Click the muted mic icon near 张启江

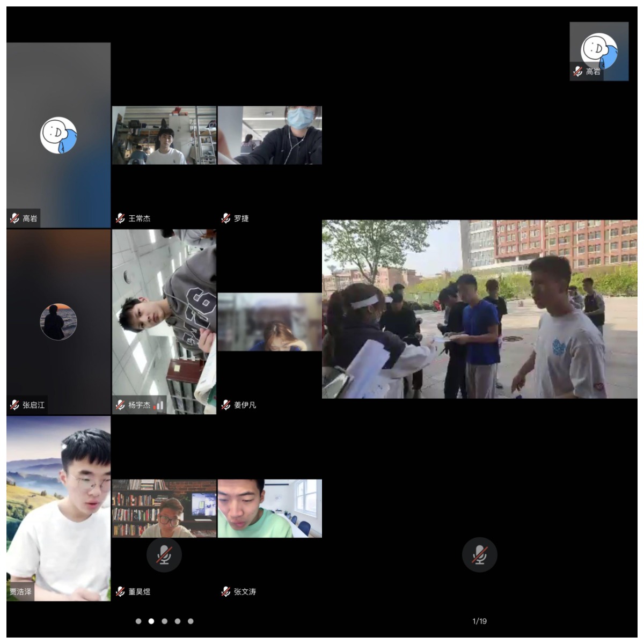[13, 406]
